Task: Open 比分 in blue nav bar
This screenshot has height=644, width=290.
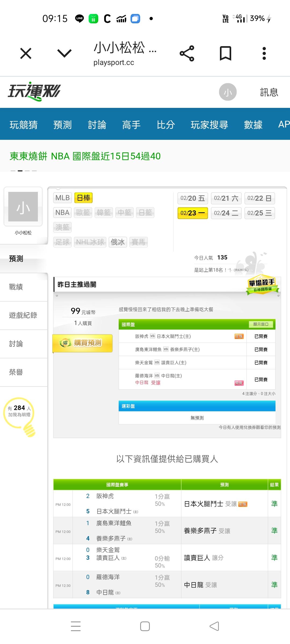Action: click(x=166, y=125)
